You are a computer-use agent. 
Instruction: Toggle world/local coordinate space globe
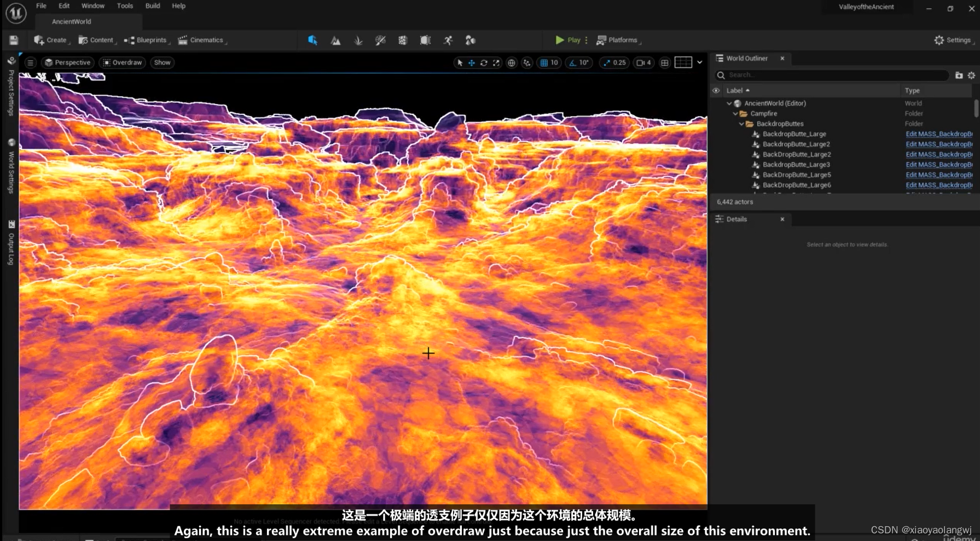pyautogui.click(x=512, y=63)
